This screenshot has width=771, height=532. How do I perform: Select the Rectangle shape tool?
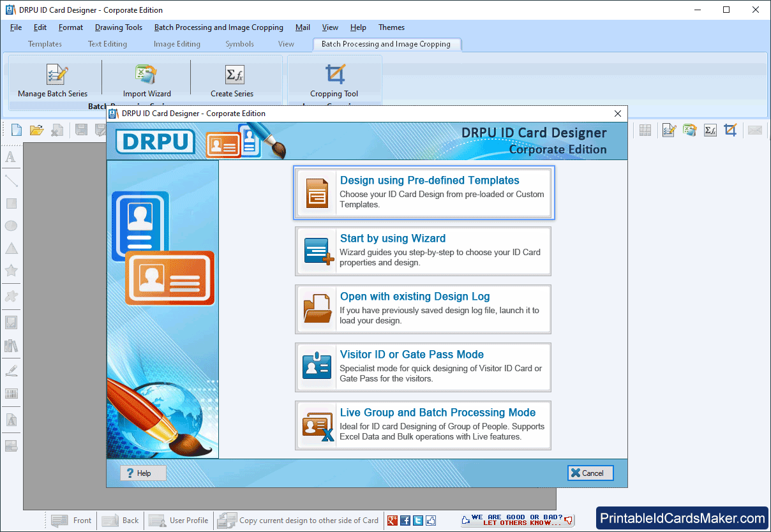(11, 203)
